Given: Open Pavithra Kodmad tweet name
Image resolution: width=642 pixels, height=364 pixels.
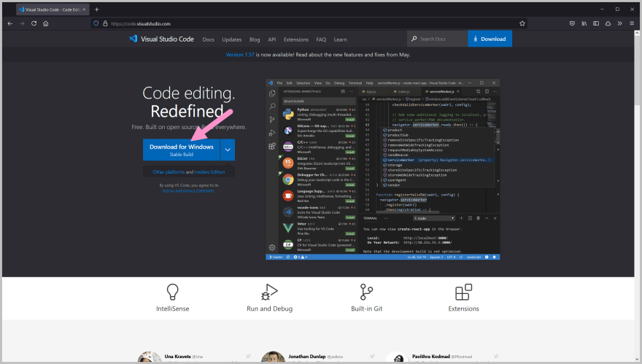Looking at the screenshot, I should point(430,357).
